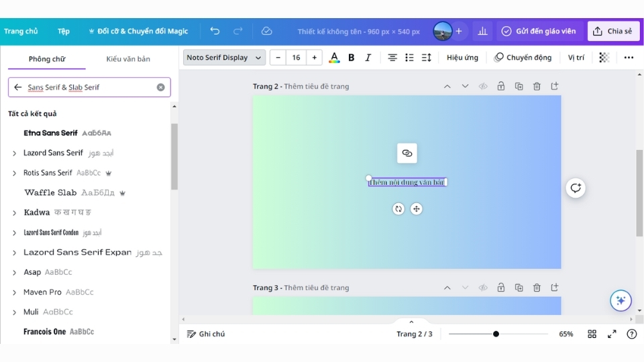This screenshot has width=644, height=362.
Task: Add a collaborator with the plus icon
Action: pos(459,32)
